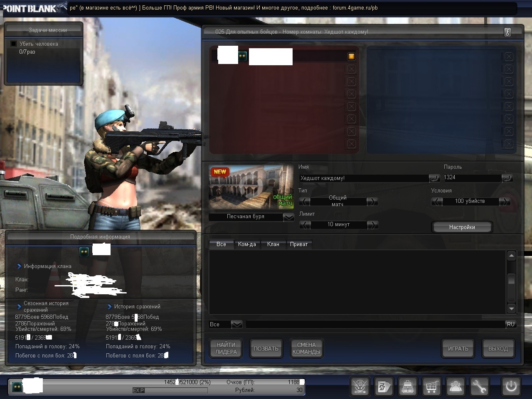Click right arrow of match type 'Общий матч'
Screen dimensions: 532x399
point(372,202)
